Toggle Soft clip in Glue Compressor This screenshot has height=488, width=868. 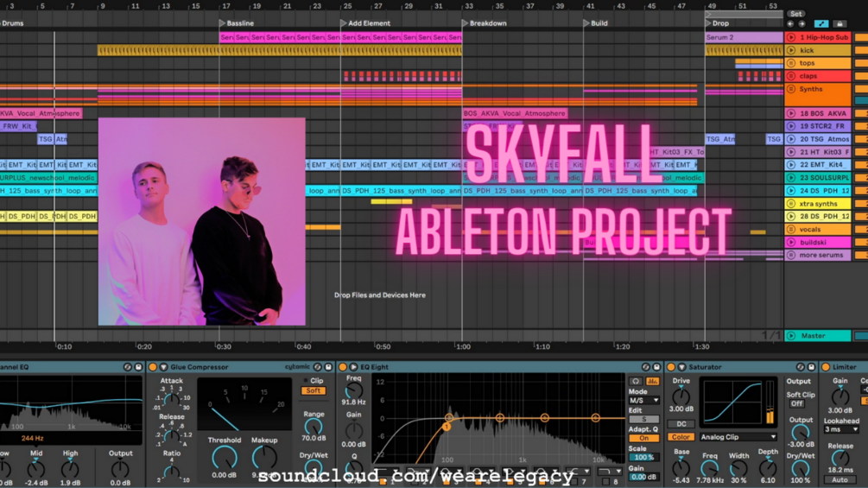[314, 390]
